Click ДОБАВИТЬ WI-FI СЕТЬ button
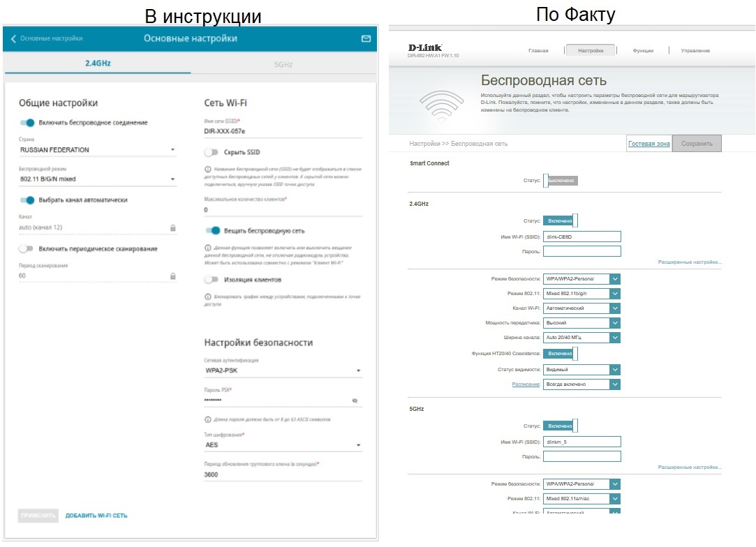 coord(96,516)
